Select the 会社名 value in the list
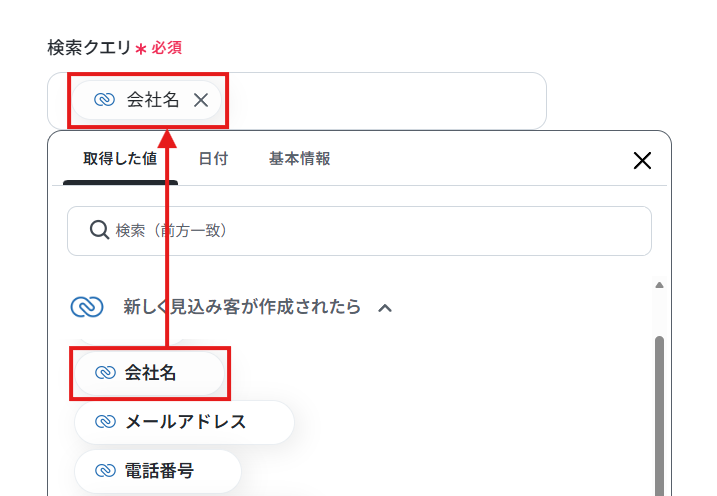The width and height of the screenshot is (717, 496). [149, 373]
